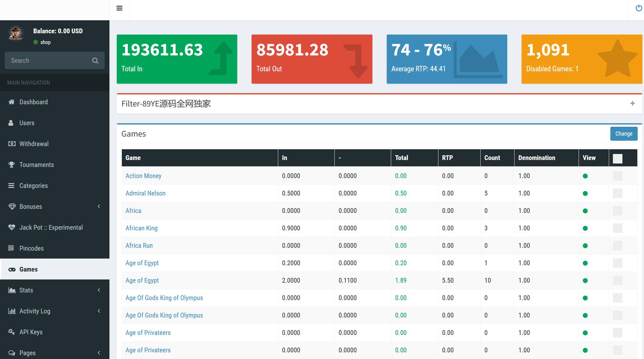Expand the Bonuses submenu chevron

tap(99, 207)
